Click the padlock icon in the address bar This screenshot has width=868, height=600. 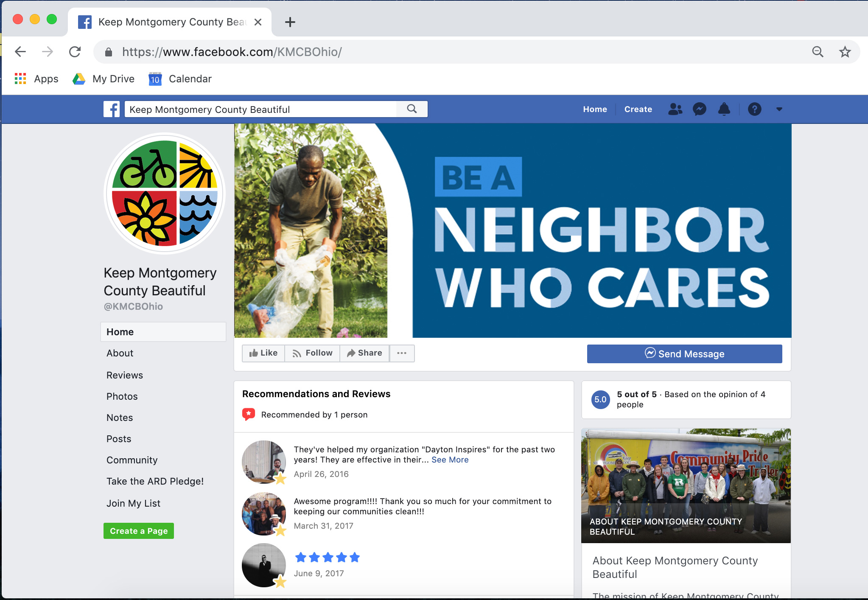coord(109,52)
